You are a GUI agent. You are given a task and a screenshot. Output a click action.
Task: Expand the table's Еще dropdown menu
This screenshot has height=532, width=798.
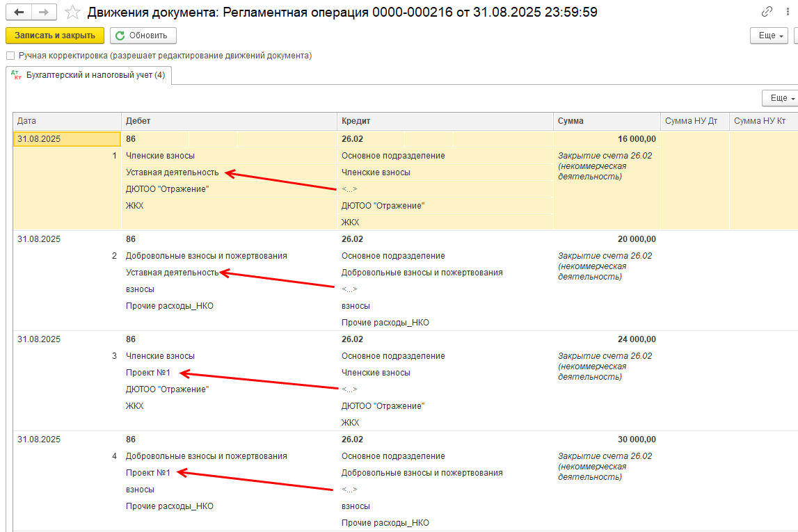pyautogui.click(x=780, y=99)
